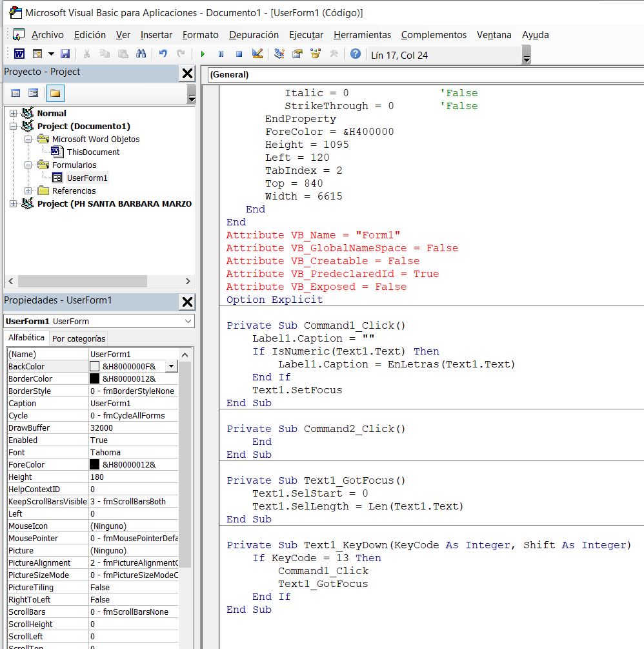The image size is (644, 649).
Task: Click the View Object icon in Project panel
Action: coord(33,93)
